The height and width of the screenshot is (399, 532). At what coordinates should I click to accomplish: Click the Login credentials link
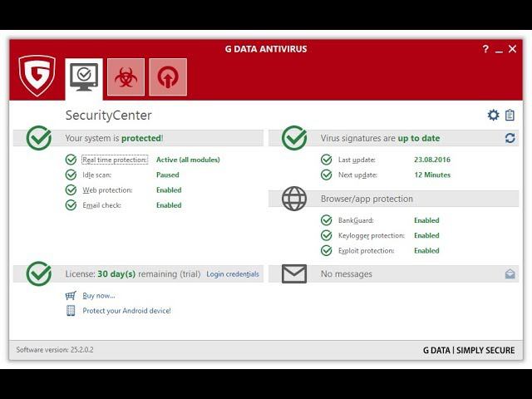click(233, 274)
